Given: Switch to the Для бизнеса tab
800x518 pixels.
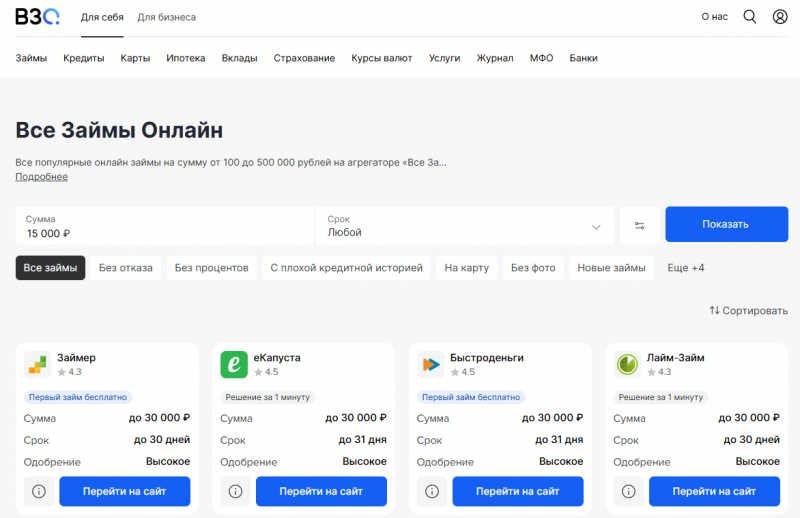Looking at the screenshot, I should tap(166, 17).
